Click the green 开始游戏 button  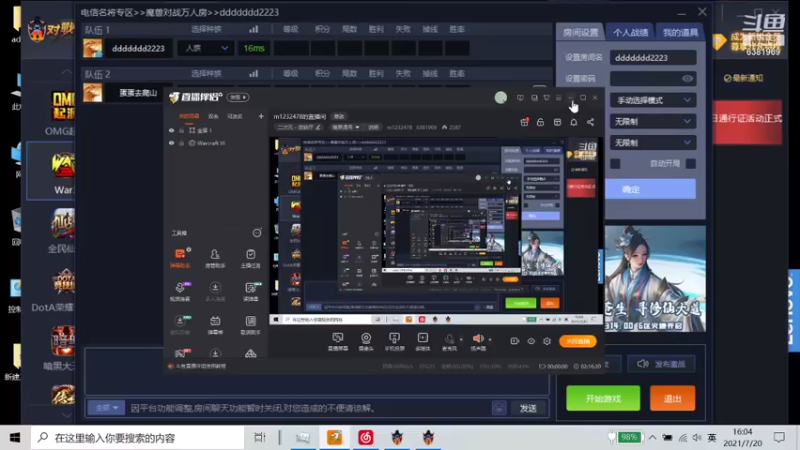[x=603, y=398]
